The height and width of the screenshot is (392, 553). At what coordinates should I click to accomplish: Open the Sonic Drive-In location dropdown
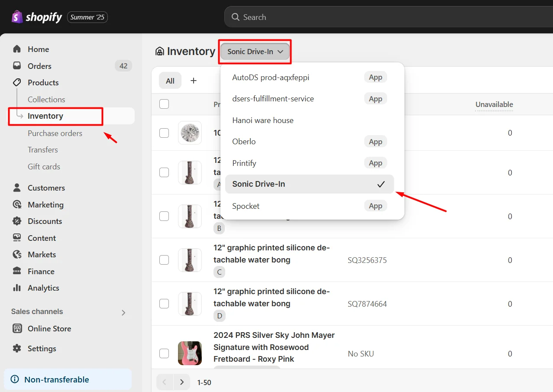[x=255, y=52]
